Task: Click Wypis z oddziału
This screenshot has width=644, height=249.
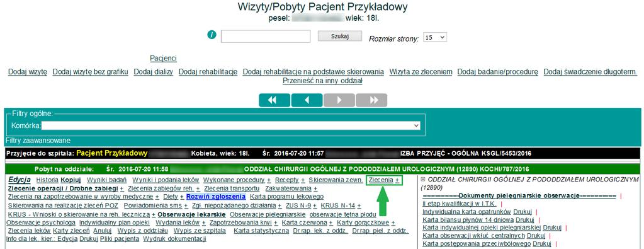Action: (x=143, y=231)
